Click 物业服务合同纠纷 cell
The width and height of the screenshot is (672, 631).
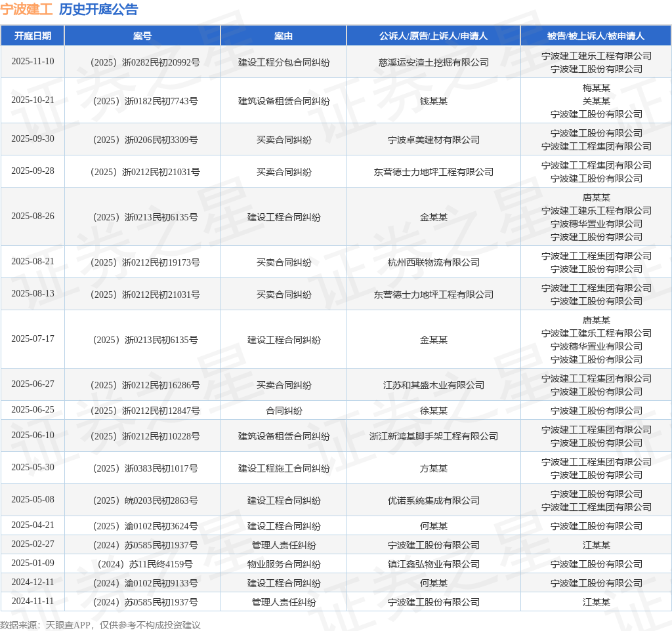283,564
